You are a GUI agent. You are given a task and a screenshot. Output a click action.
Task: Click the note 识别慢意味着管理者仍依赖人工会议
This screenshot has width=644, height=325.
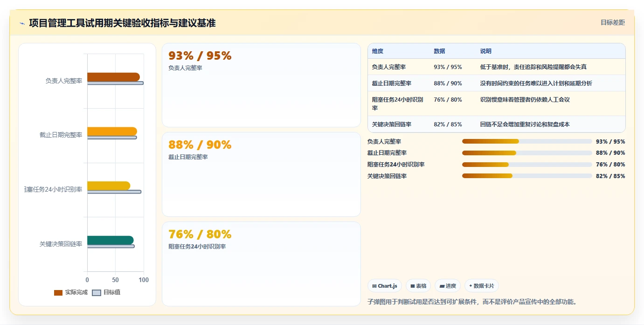pos(525,100)
